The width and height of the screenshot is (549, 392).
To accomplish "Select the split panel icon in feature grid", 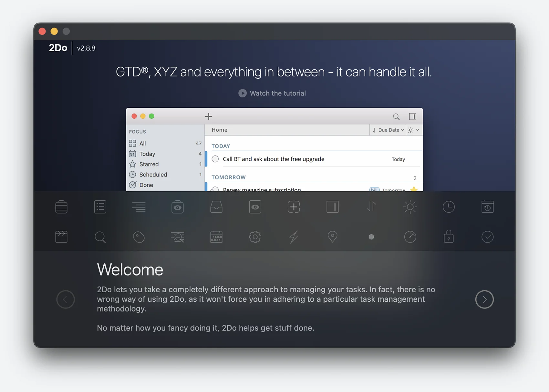I will pyautogui.click(x=333, y=207).
